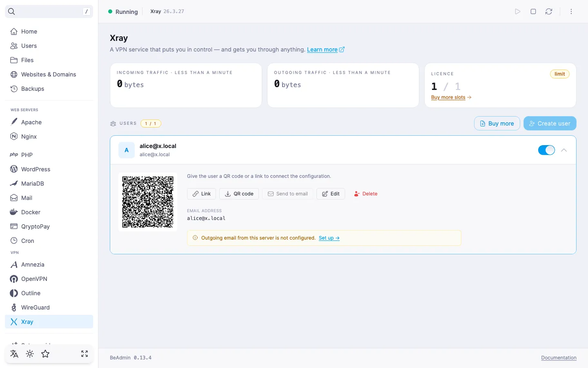
Task: Click the Cron clock icon
Action: [14, 241]
